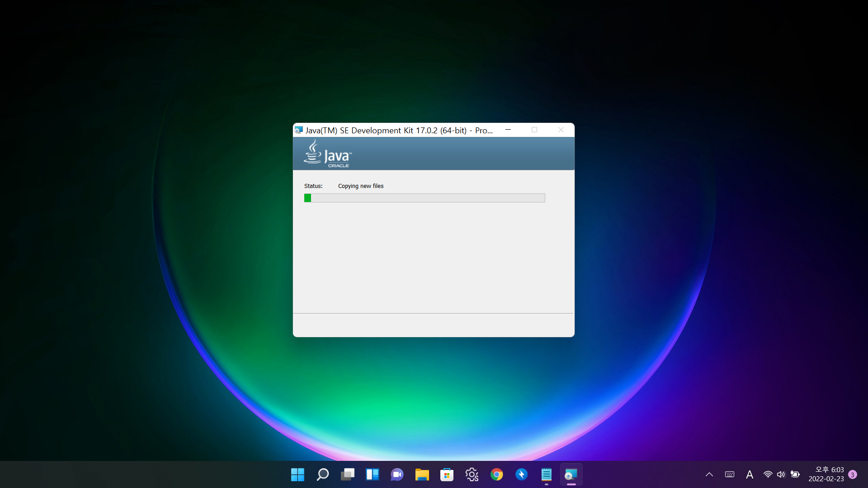
Task: Open Wi-Fi network quick settings
Action: [768, 474]
